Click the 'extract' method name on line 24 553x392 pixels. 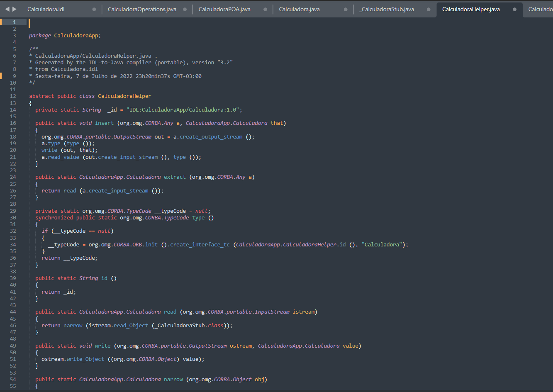[175, 177]
